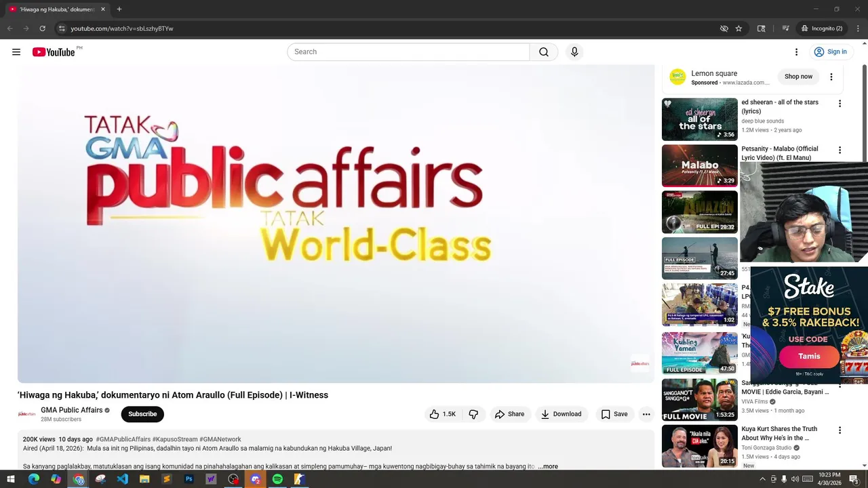Open Microsoft Edge from the taskbar
This screenshot has width=868, height=488.
click(x=33, y=479)
